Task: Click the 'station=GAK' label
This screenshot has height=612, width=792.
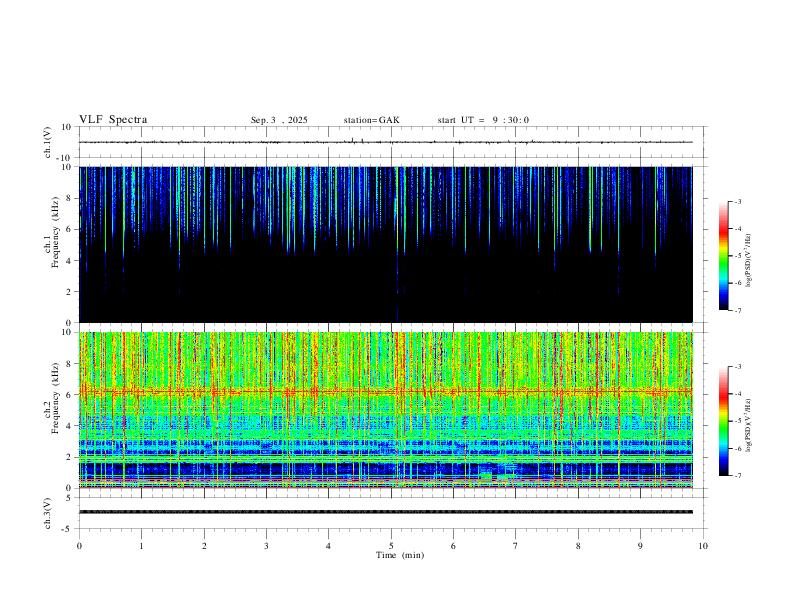Action: 371,120
